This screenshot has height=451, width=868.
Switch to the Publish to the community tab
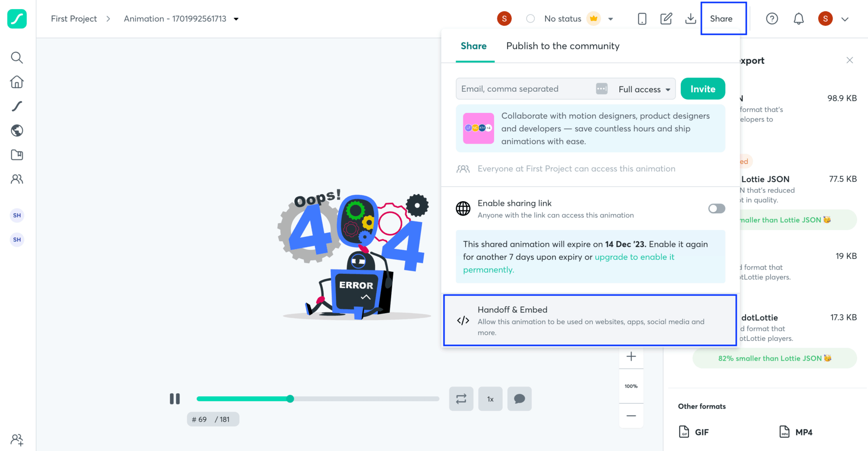[x=562, y=46]
